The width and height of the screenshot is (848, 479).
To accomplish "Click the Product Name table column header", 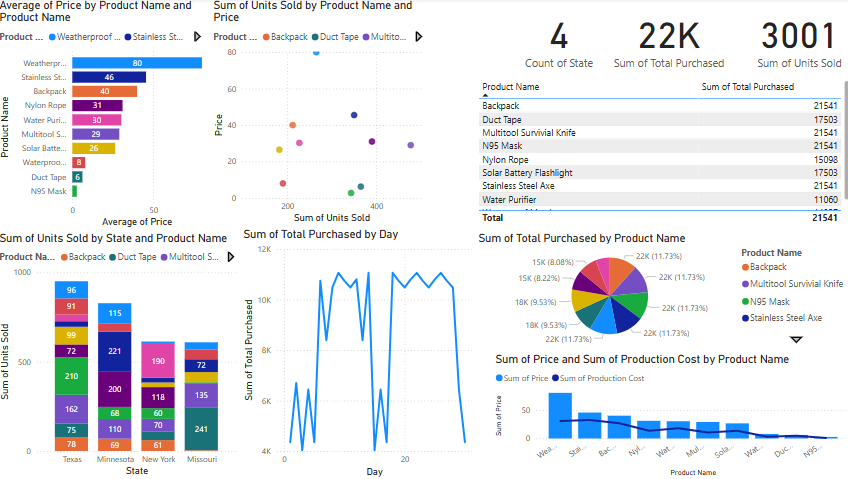I will 511,87.
